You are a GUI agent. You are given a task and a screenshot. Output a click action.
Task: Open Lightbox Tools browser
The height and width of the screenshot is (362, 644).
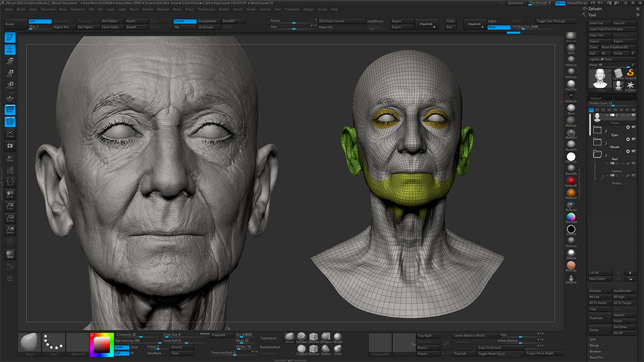coord(600,59)
